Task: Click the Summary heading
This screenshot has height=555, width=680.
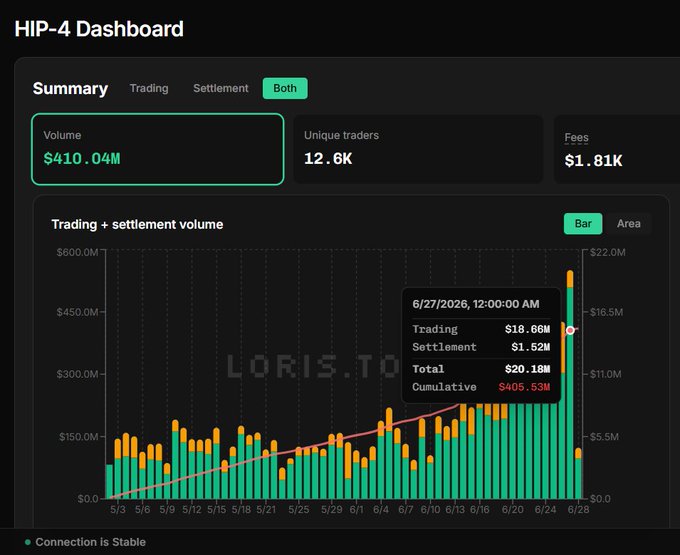Action: [x=70, y=88]
